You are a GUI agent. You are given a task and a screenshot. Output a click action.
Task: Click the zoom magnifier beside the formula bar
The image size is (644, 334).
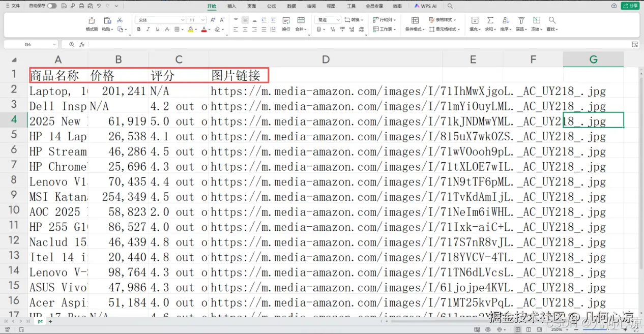(72, 44)
